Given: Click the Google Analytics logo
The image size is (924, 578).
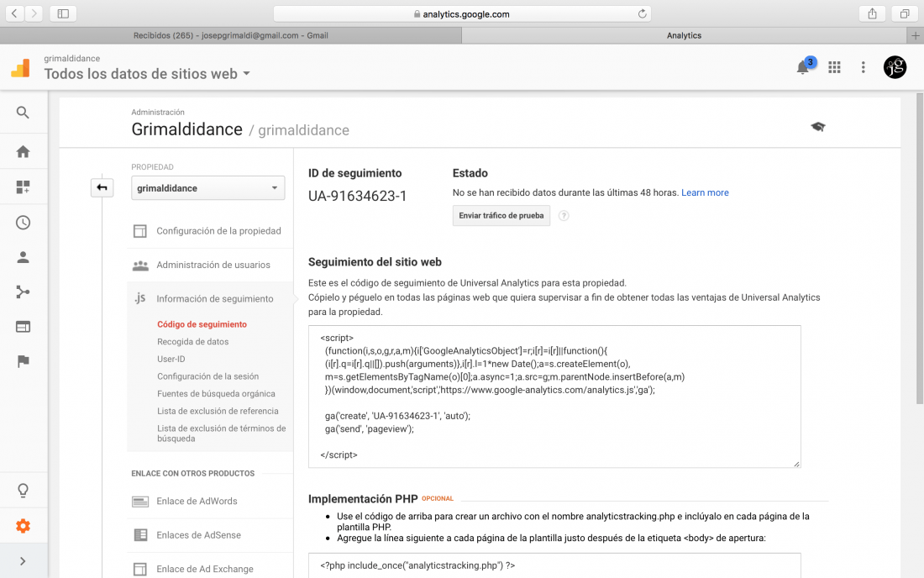Looking at the screenshot, I should (21, 68).
